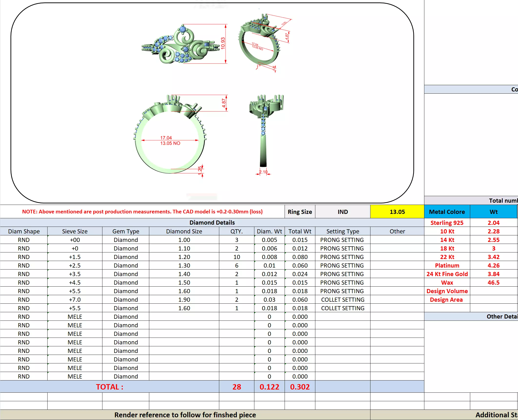The height and width of the screenshot is (420, 518).
Task: Select the Sterling 925 metal row
Action: tap(447, 223)
